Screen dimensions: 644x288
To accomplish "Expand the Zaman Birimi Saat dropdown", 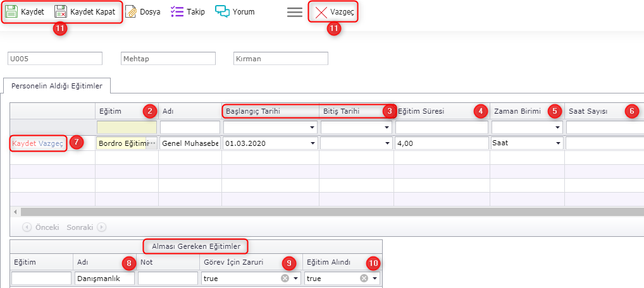I will [x=558, y=143].
